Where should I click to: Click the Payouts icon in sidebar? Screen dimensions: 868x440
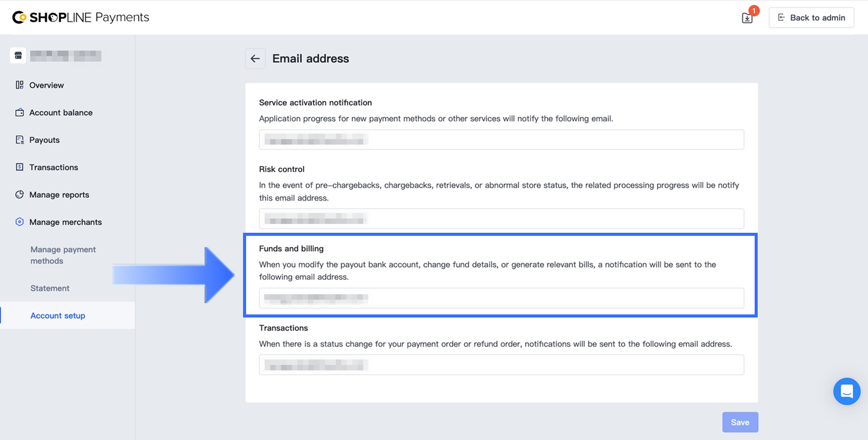pos(19,140)
